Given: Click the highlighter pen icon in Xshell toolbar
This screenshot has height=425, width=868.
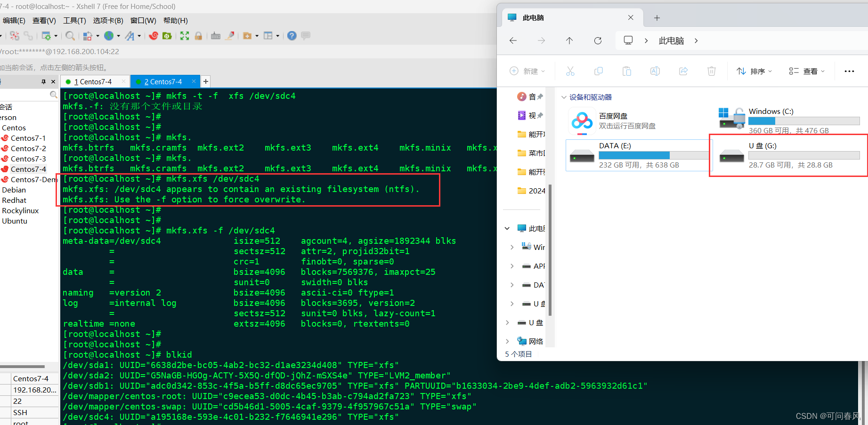Looking at the screenshot, I should [230, 36].
